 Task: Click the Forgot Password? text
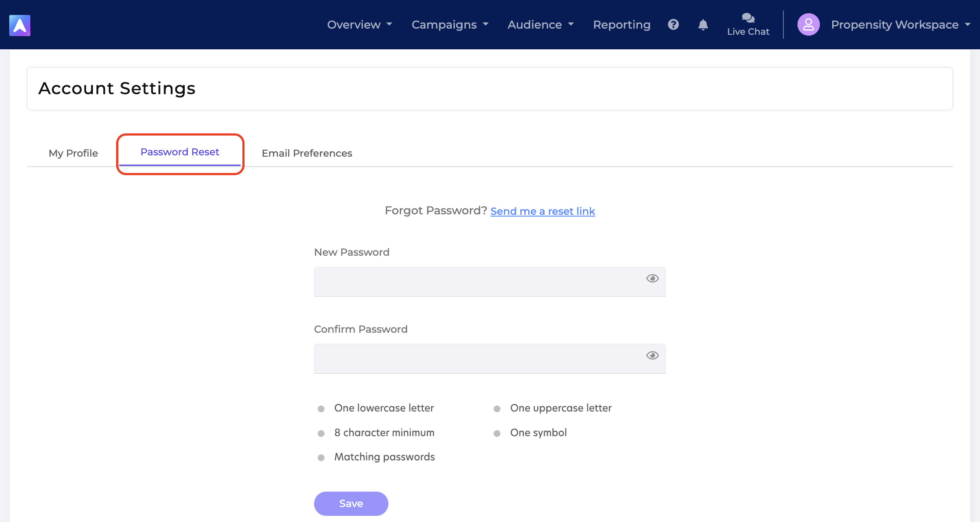[436, 210]
